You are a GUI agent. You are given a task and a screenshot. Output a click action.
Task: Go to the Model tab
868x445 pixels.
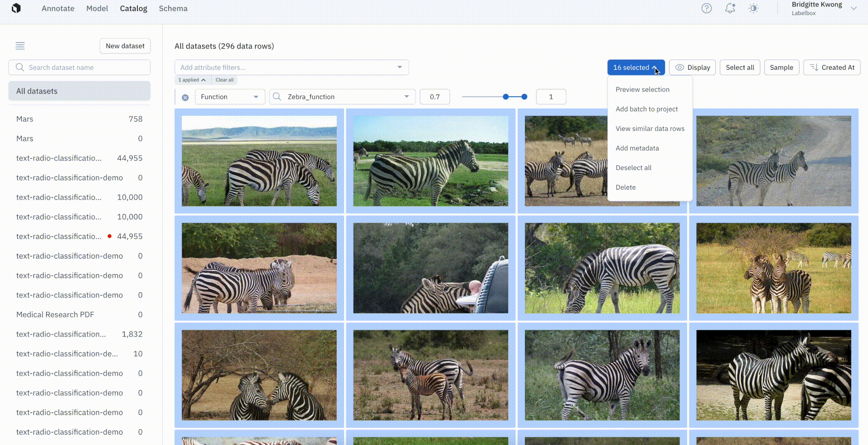[97, 8]
